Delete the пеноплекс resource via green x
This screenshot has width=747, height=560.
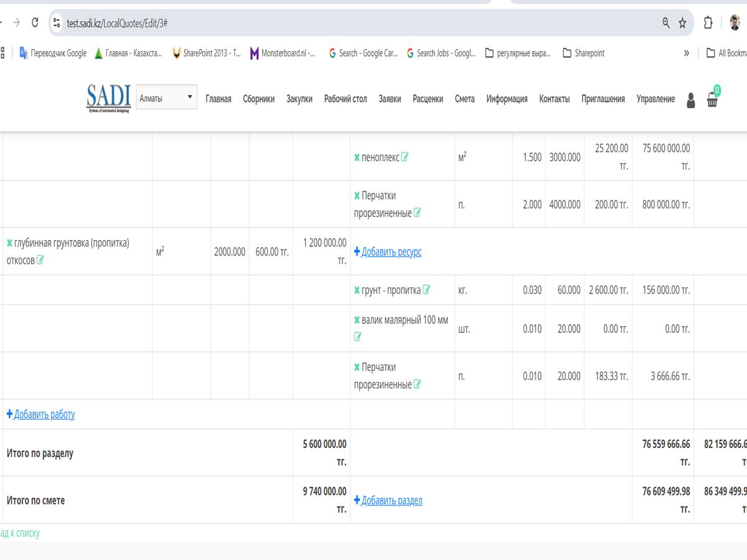point(357,158)
